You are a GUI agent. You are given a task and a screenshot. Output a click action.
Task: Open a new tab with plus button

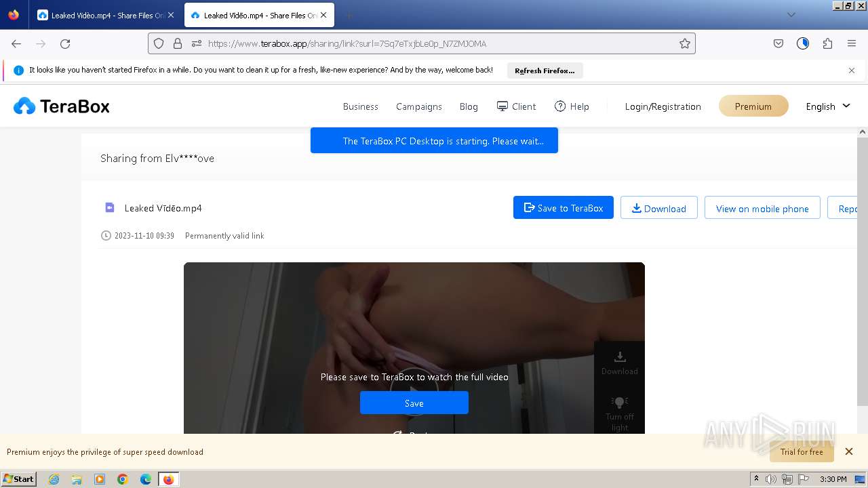[349, 15]
